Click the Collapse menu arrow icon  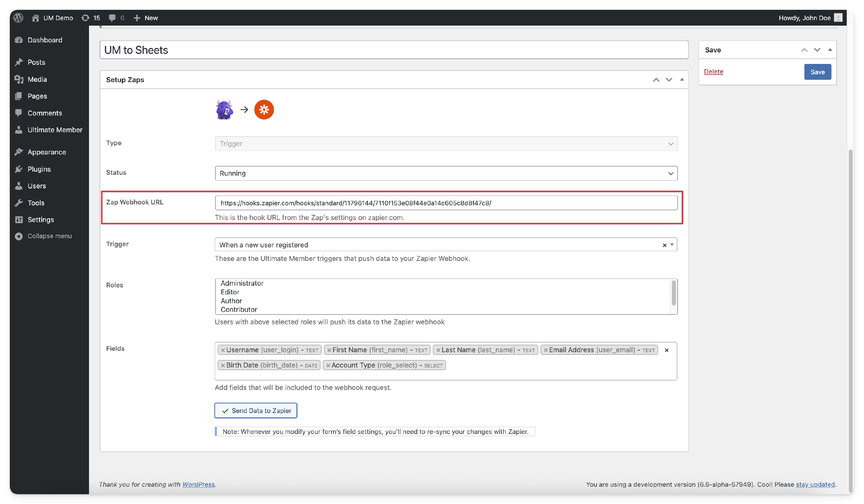coord(19,236)
